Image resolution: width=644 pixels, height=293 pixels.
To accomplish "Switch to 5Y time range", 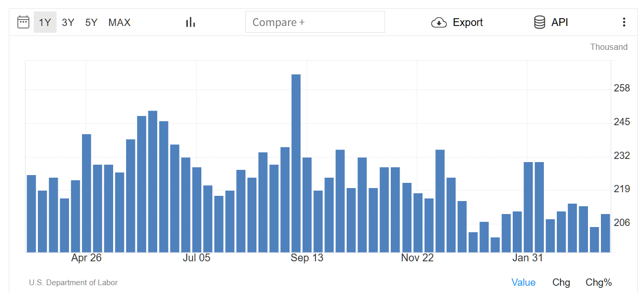I will (91, 22).
